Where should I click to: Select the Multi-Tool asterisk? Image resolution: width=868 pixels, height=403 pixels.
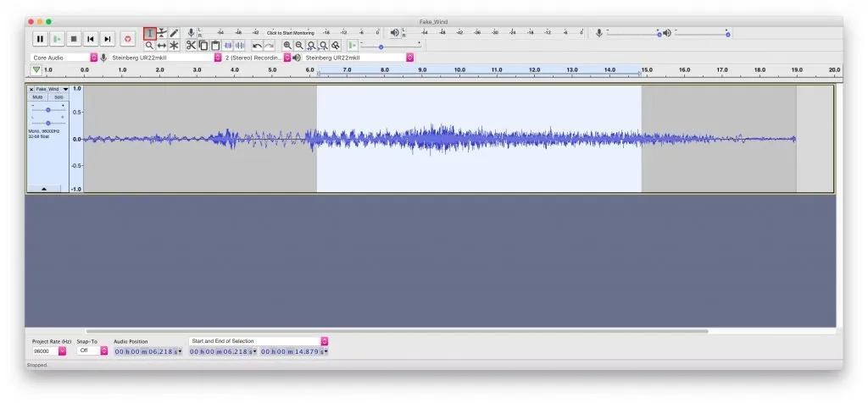(x=174, y=46)
